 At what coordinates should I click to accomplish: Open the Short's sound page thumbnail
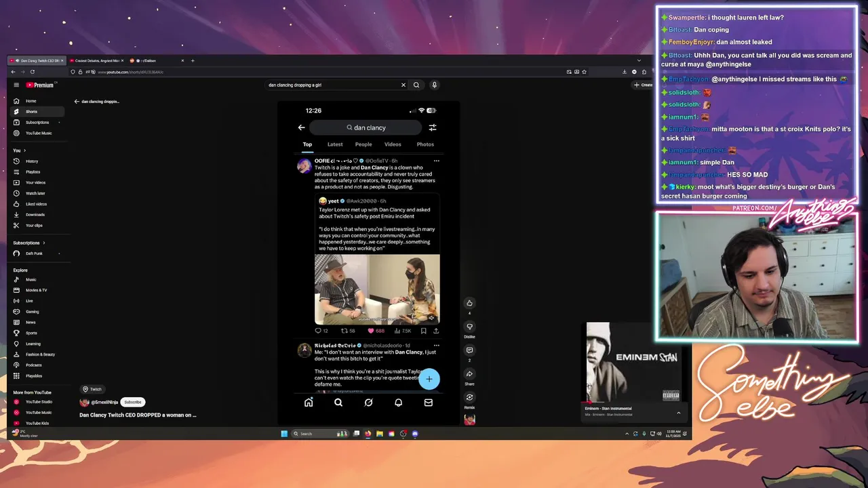[x=469, y=420]
